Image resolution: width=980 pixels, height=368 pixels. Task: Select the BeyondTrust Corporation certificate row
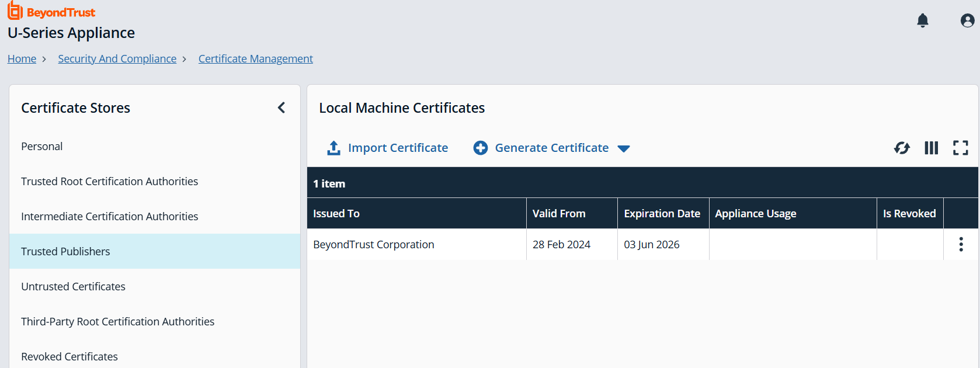374,245
